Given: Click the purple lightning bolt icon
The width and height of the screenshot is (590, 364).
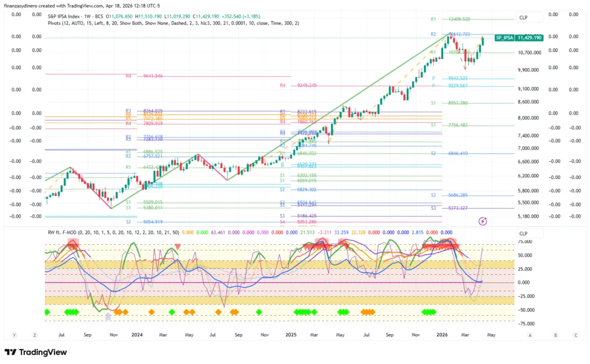Looking at the screenshot, I should (483, 221).
